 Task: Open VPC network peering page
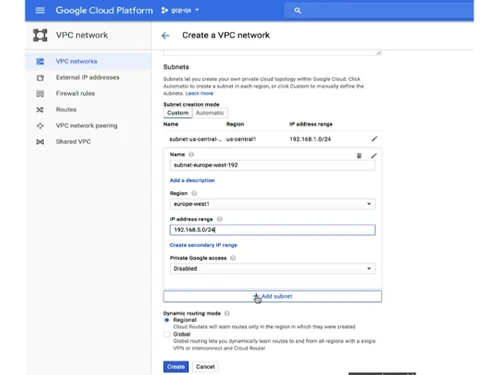[x=88, y=126]
